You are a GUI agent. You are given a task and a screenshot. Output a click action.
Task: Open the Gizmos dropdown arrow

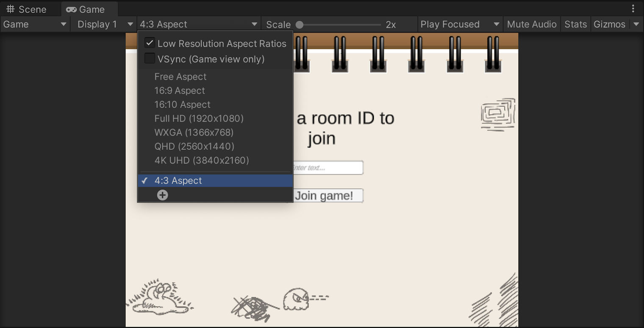(x=636, y=24)
